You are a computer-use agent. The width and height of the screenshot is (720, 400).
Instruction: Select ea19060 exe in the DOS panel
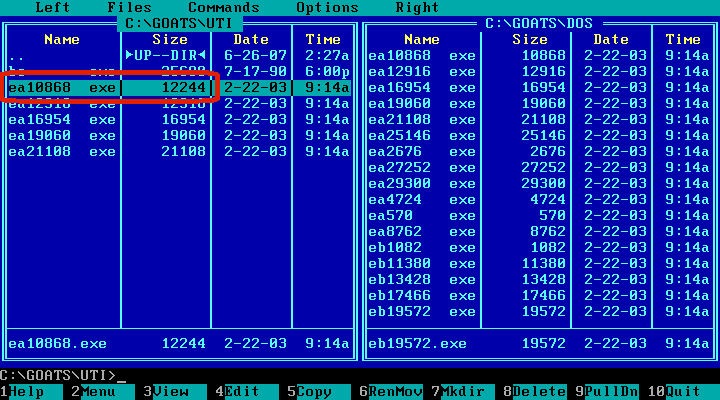(539, 103)
